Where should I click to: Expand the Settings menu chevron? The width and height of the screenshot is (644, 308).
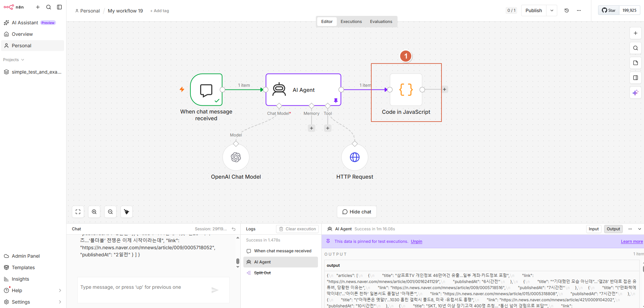pos(60,302)
